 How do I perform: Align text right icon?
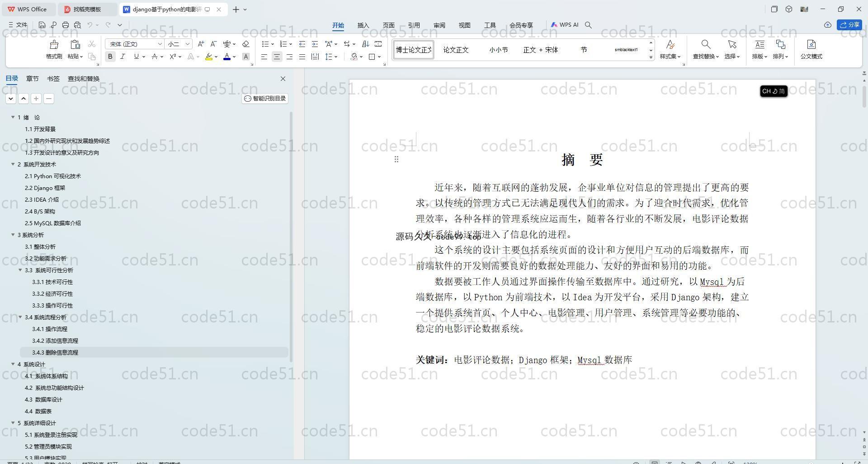click(289, 57)
